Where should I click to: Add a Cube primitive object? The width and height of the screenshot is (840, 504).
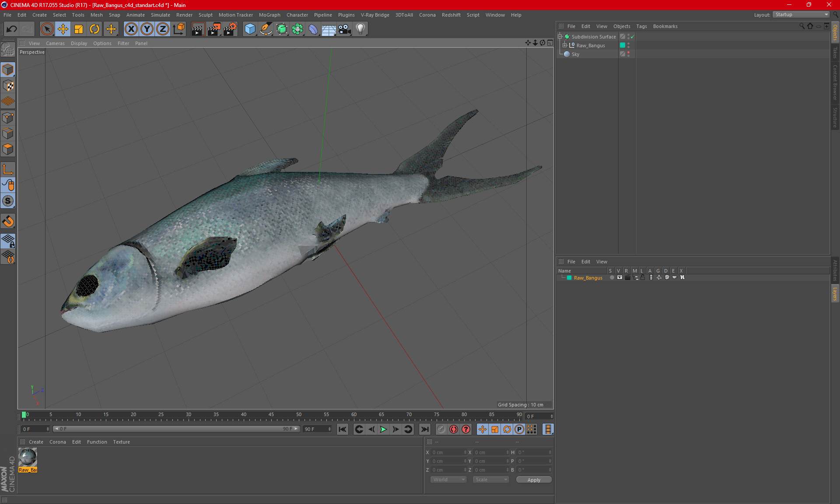250,29
